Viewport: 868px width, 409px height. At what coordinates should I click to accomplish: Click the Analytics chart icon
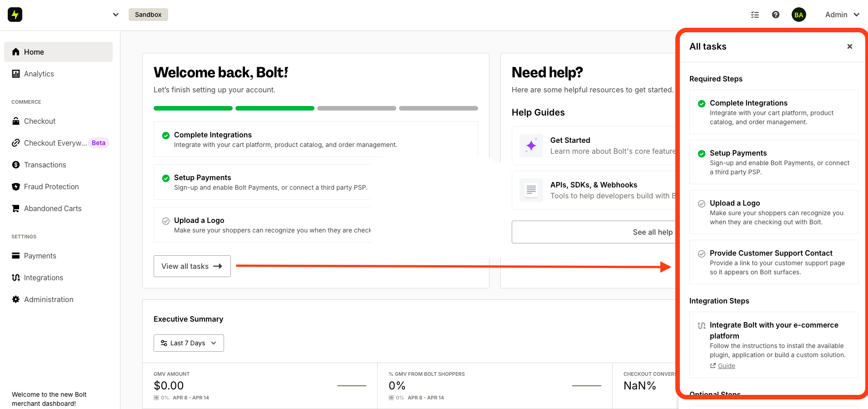[x=16, y=74]
